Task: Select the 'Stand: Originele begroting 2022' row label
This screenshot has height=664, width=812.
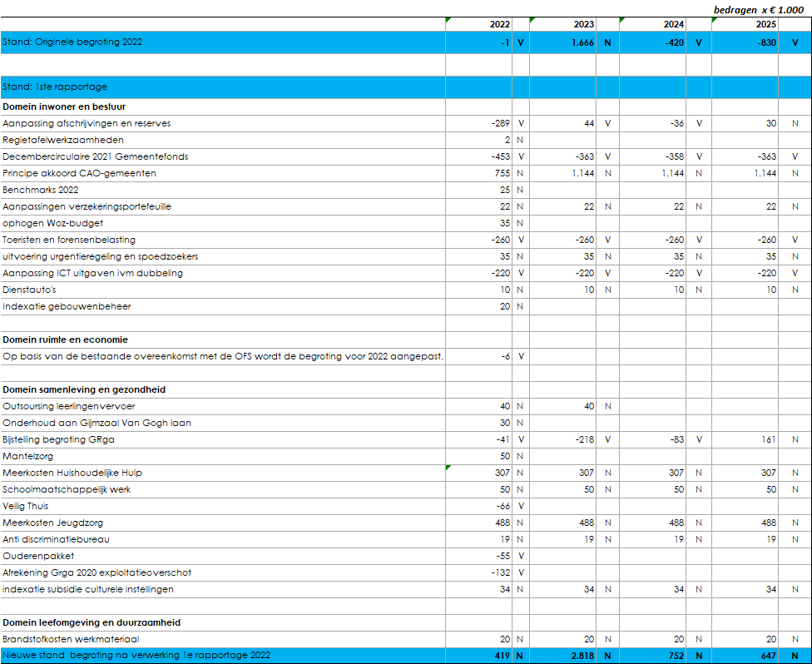Action: point(72,42)
